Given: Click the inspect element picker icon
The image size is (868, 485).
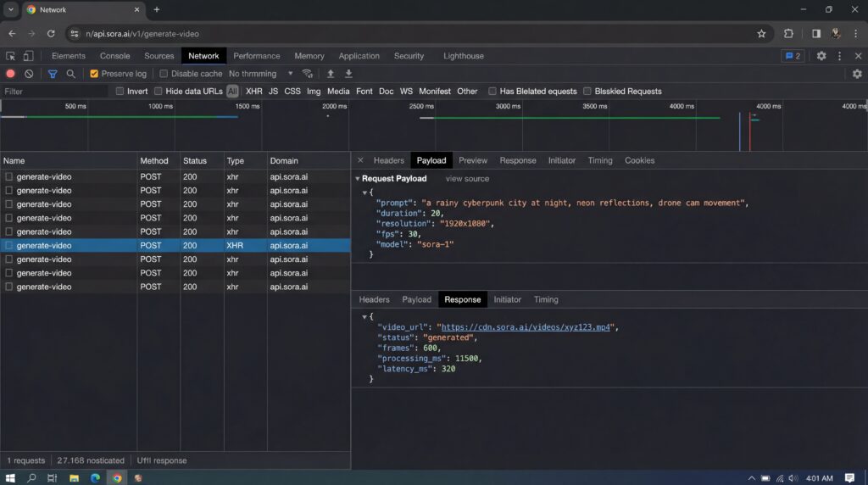Looking at the screenshot, I should click(x=10, y=56).
